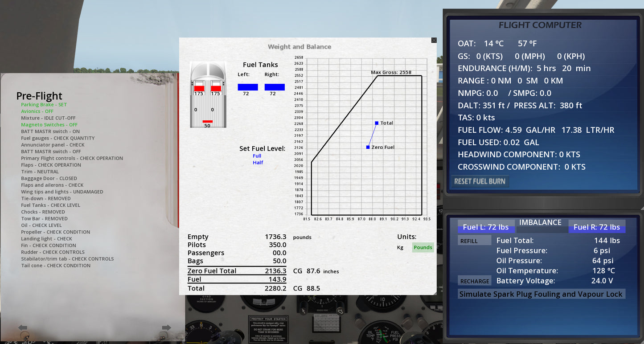The height and width of the screenshot is (344, 644).
Task: Set fuel level to Full
Action: point(257,156)
